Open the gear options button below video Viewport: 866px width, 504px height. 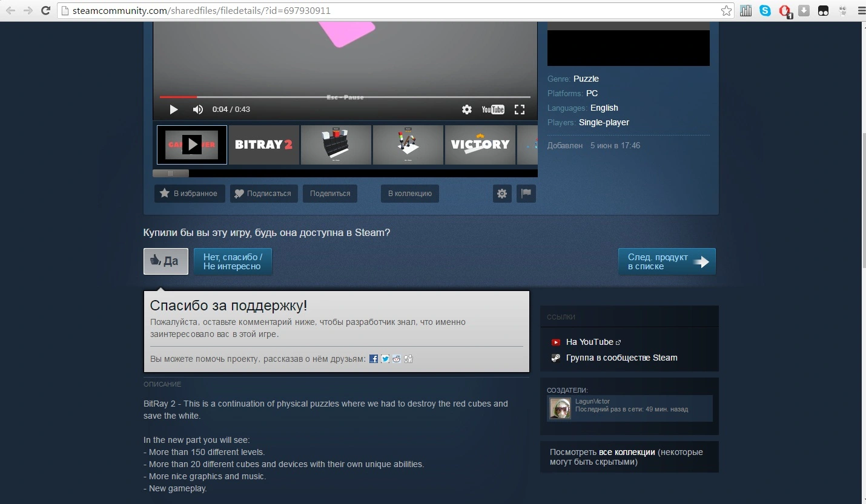(x=502, y=194)
